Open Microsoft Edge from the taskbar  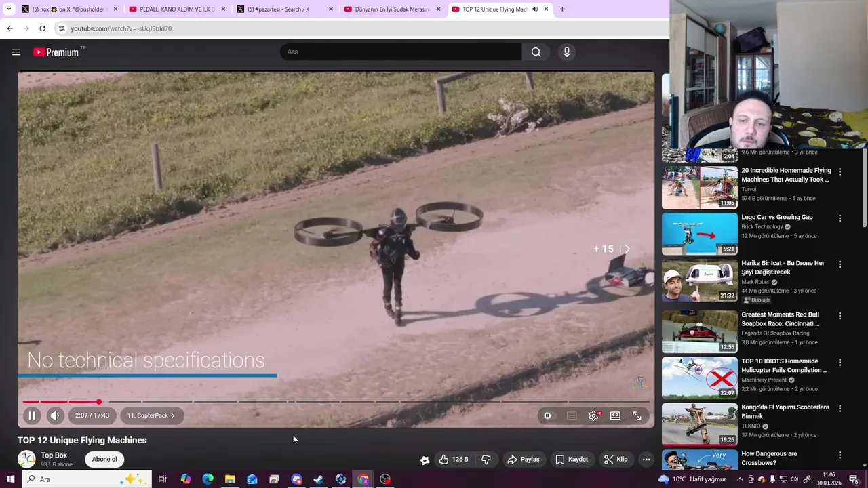click(x=208, y=479)
